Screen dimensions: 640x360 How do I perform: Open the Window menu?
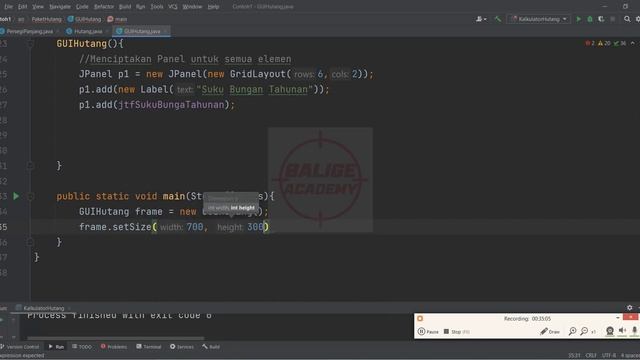pyautogui.click(x=192, y=7)
